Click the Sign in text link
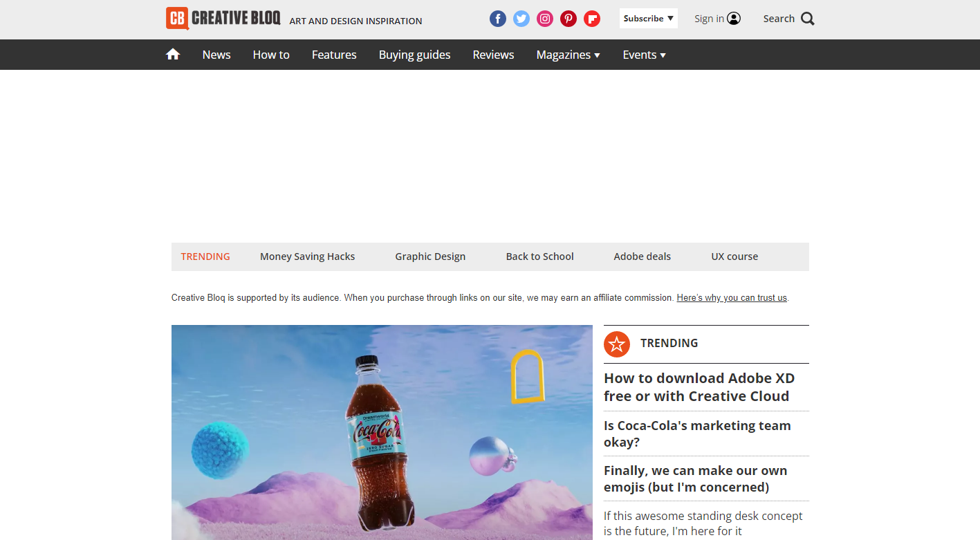The height and width of the screenshot is (540, 980). point(710,19)
